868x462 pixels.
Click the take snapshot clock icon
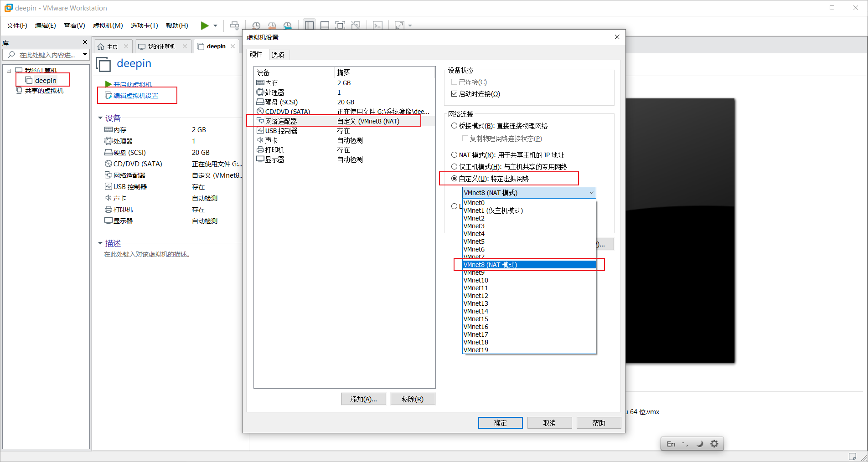256,26
